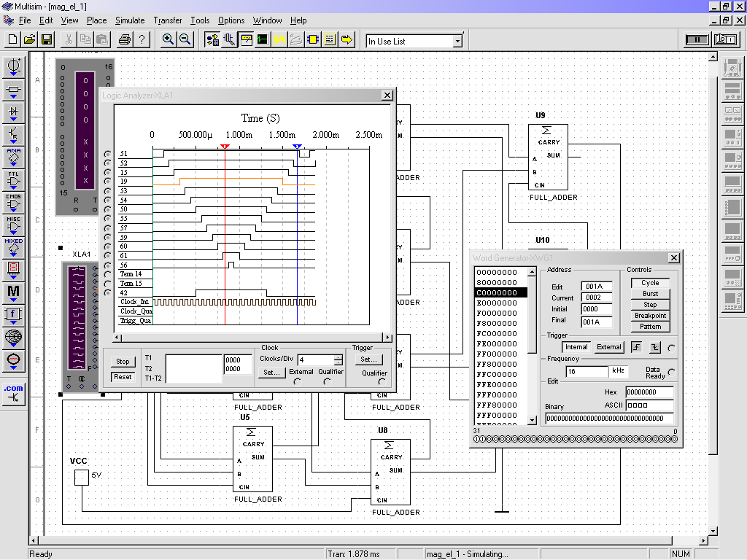Open the Place menu

[x=97, y=20]
